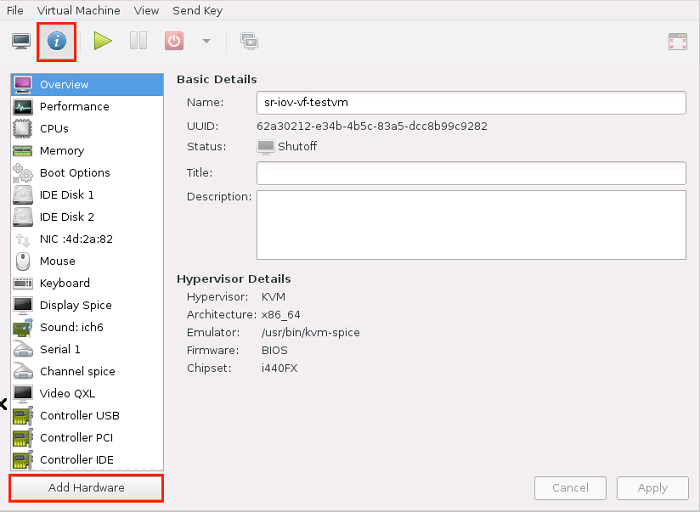Click the IDE Disk 1 drive icon
The image size is (700, 512).
[23, 195]
